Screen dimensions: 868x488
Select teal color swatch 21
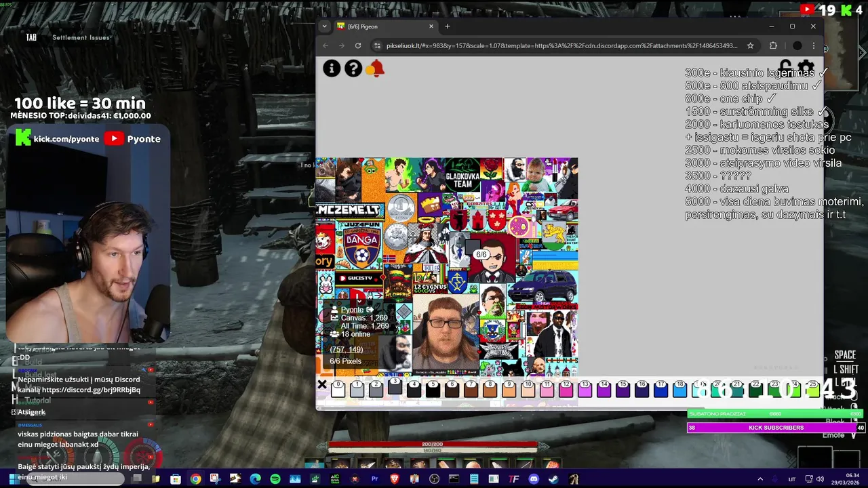736,388
